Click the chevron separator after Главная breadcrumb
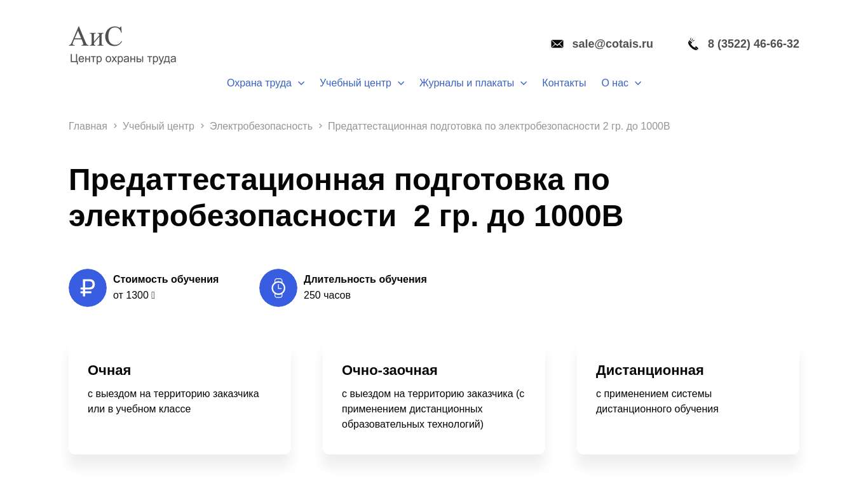 [x=115, y=126]
